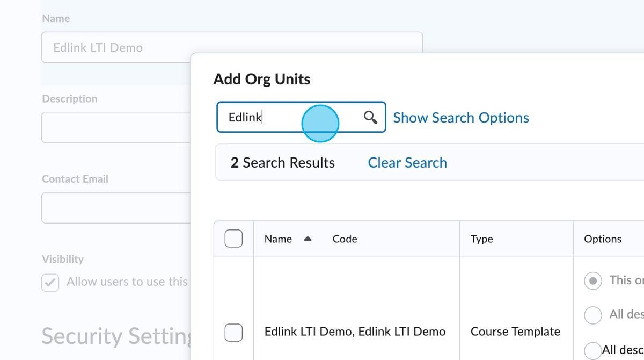Click into the Contact Email field
The image size is (644, 360).
(x=115, y=207)
